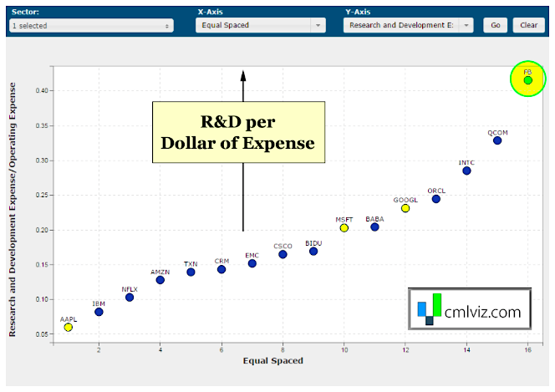Select the BIDU data point
This screenshot has height=392, width=555.
313,252
